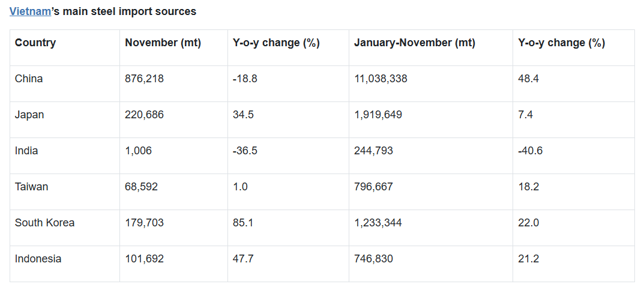Click Indonesia's cumulative y-o-y change 21.2

[528, 259]
